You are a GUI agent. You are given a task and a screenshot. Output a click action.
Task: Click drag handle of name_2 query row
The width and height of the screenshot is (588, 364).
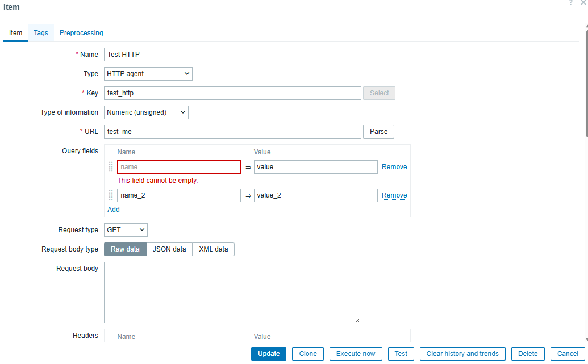coord(111,195)
